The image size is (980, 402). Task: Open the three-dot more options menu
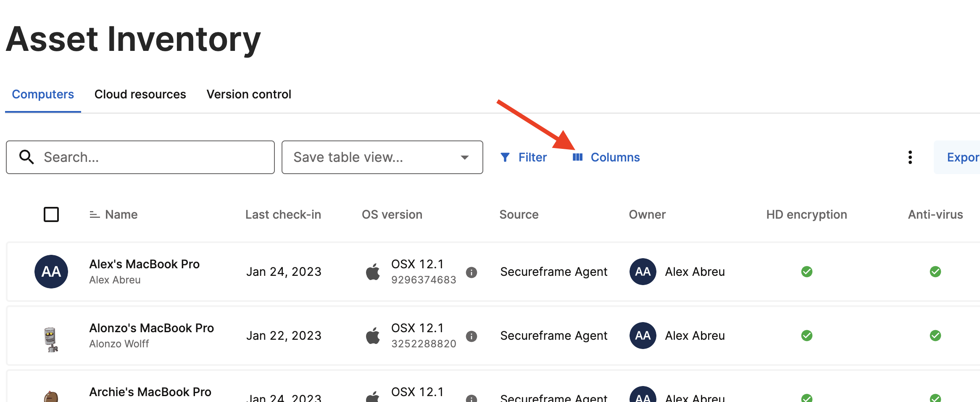click(x=910, y=157)
